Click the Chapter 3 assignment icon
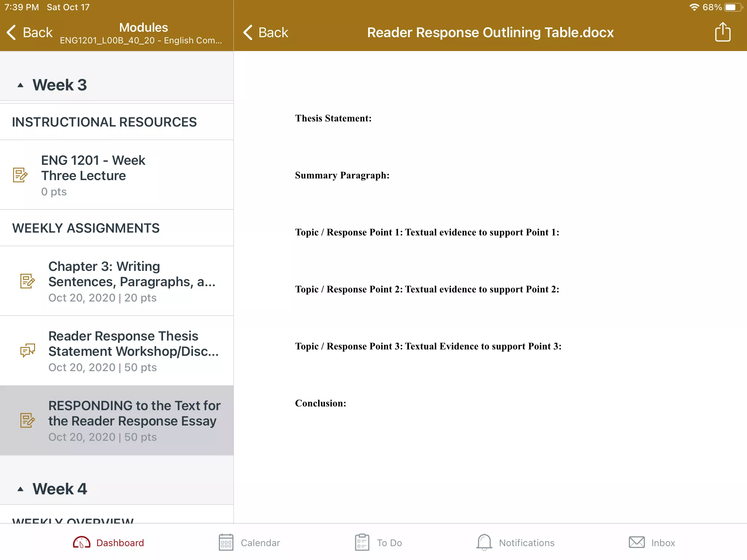Viewport: 747px width, 560px height. pyautogui.click(x=27, y=281)
